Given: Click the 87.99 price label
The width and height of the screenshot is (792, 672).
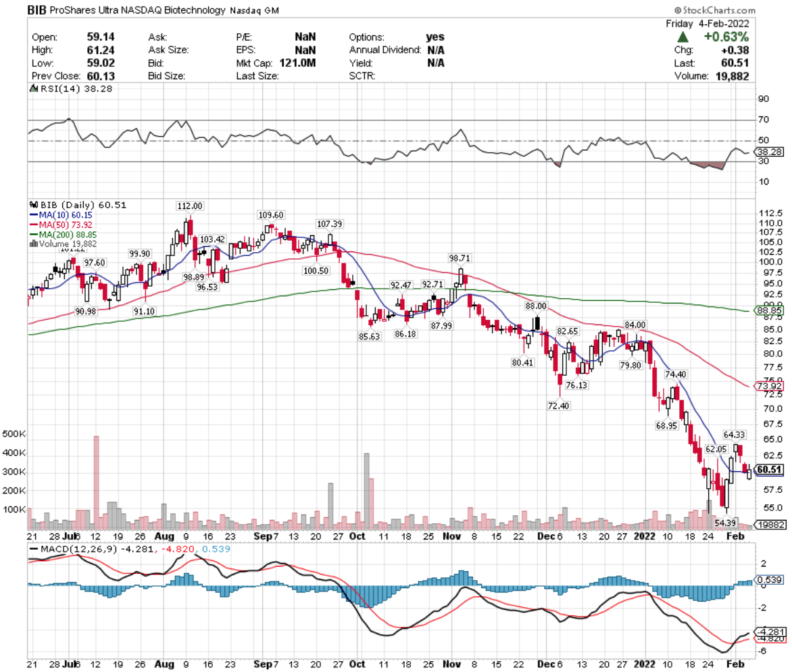Looking at the screenshot, I should point(441,326).
